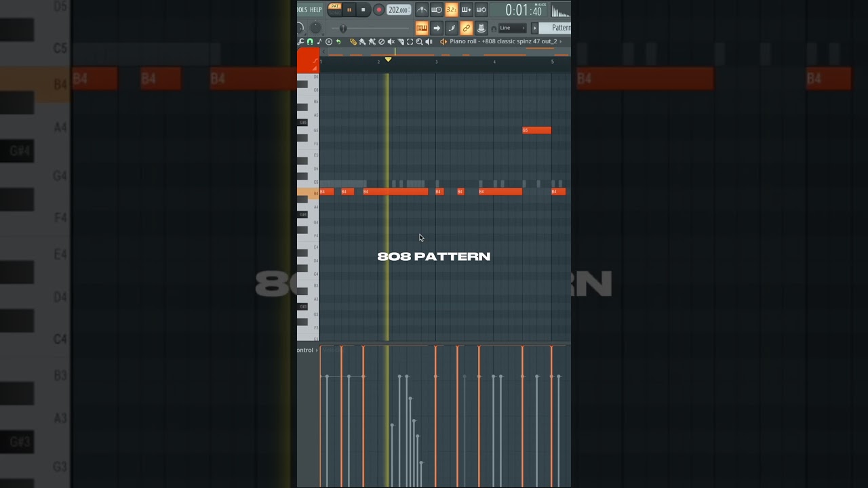Screen dimensions: 868x488
Task: Select the Zoom magnifier tool
Action: pyautogui.click(x=419, y=41)
